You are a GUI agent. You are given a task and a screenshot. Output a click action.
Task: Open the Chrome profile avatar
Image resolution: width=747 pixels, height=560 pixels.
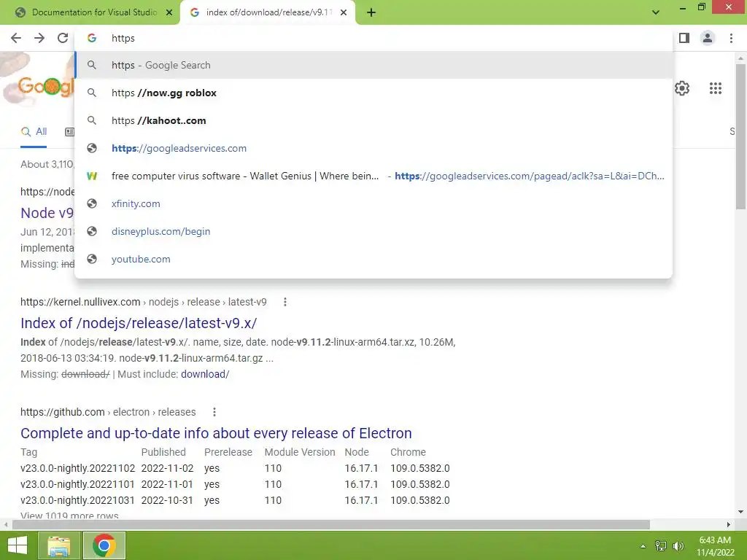click(x=708, y=38)
